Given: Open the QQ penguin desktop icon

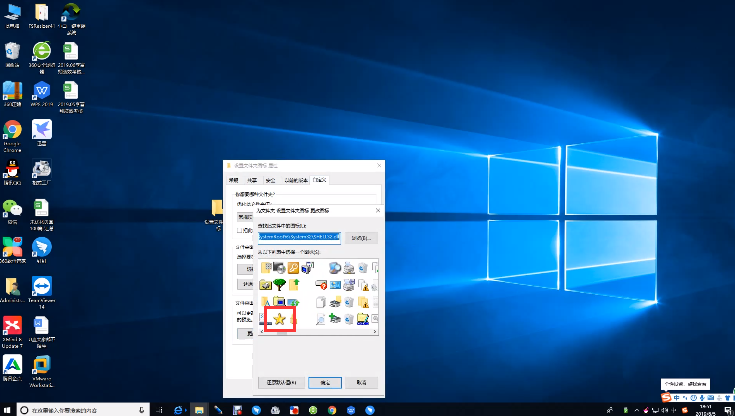Looking at the screenshot, I should click(12, 169).
